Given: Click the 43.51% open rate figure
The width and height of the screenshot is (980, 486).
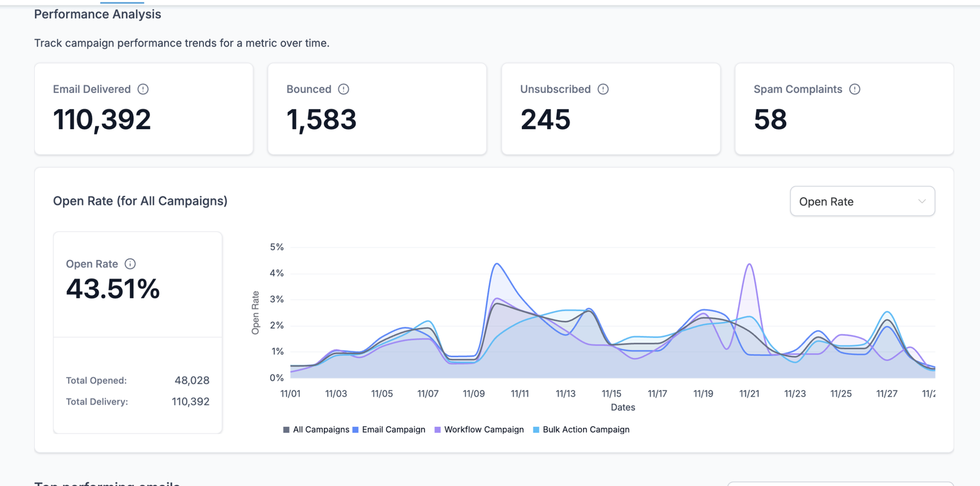Looking at the screenshot, I should click(x=113, y=289).
